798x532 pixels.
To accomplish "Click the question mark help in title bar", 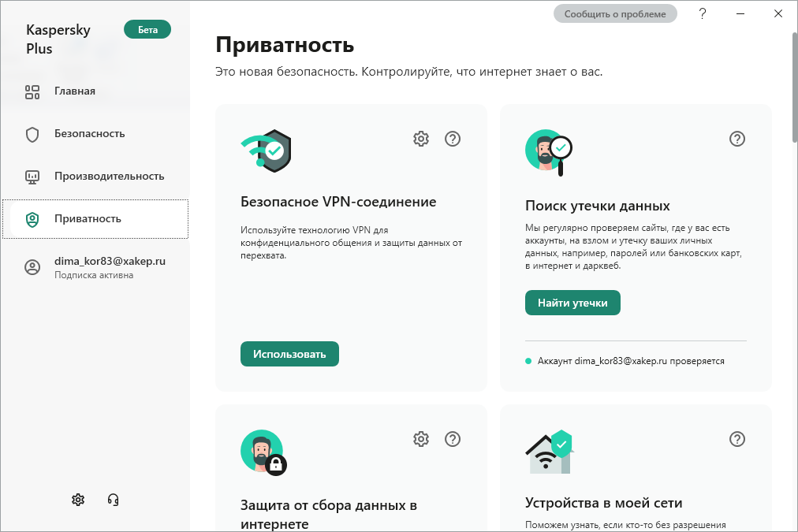I will (x=703, y=13).
